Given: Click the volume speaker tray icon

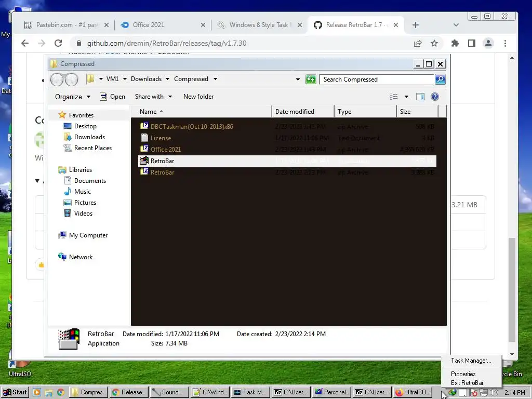Looking at the screenshot, I should click(x=494, y=393).
